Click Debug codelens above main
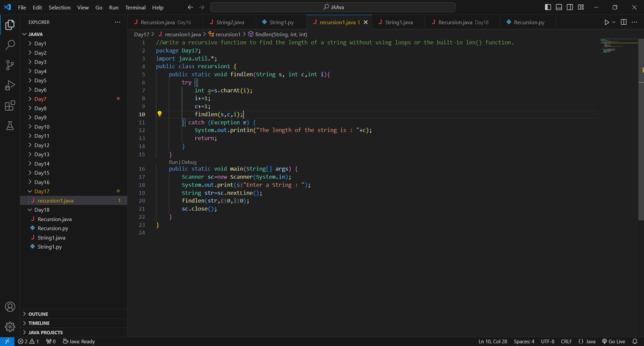 tap(189, 162)
